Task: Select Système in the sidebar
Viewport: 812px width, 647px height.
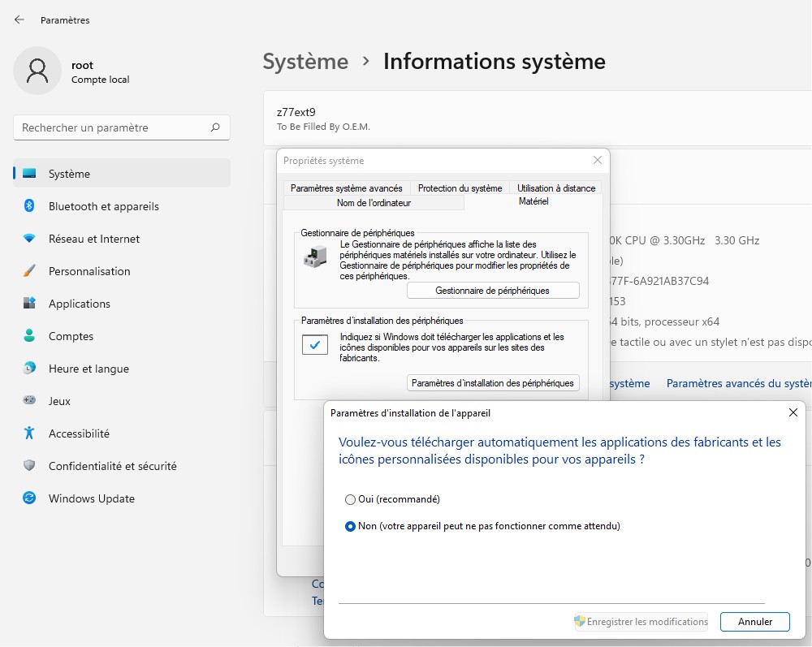Action: (x=122, y=174)
